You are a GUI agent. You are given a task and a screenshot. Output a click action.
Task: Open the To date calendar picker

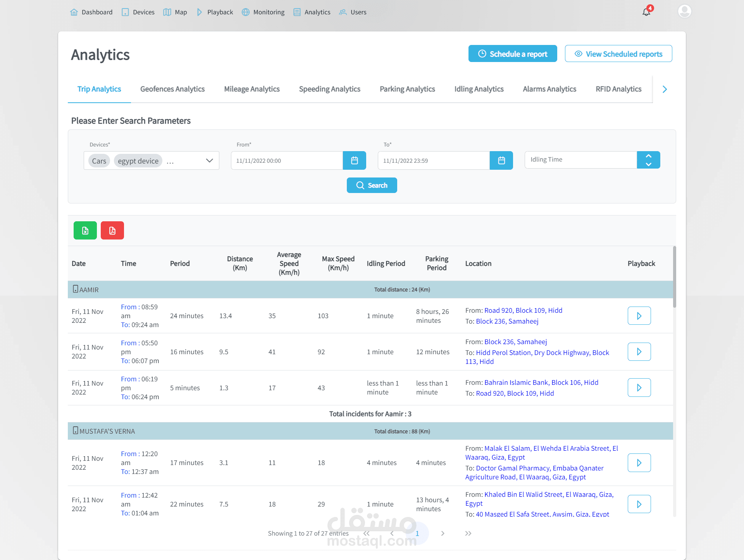[501, 160]
